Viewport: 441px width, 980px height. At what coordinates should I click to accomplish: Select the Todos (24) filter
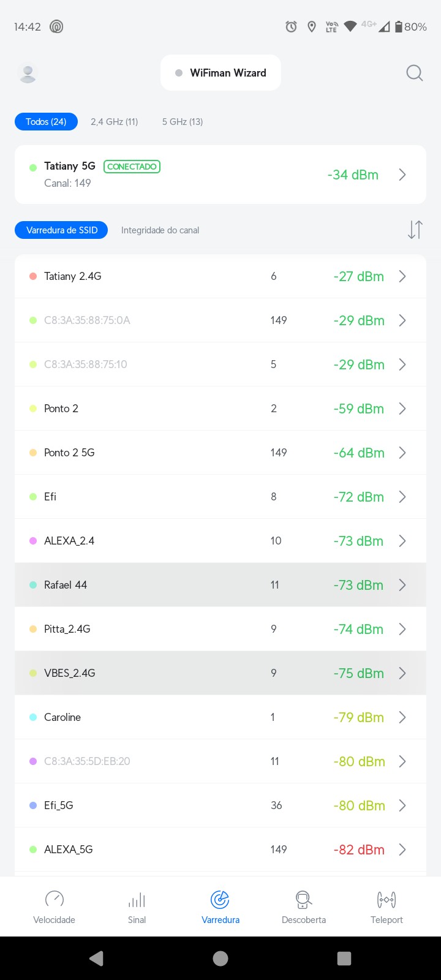click(46, 122)
